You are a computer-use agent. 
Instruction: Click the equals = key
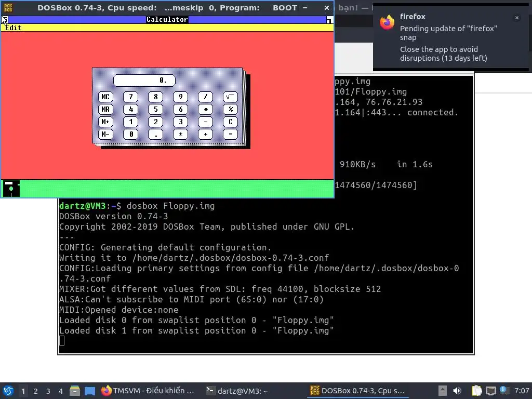click(x=230, y=135)
